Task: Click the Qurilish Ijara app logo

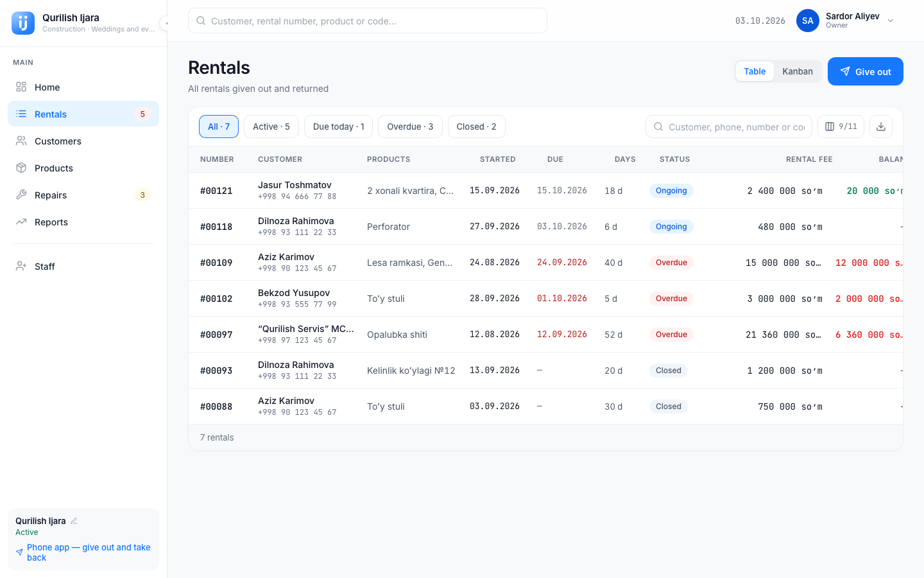Action: tap(23, 23)
